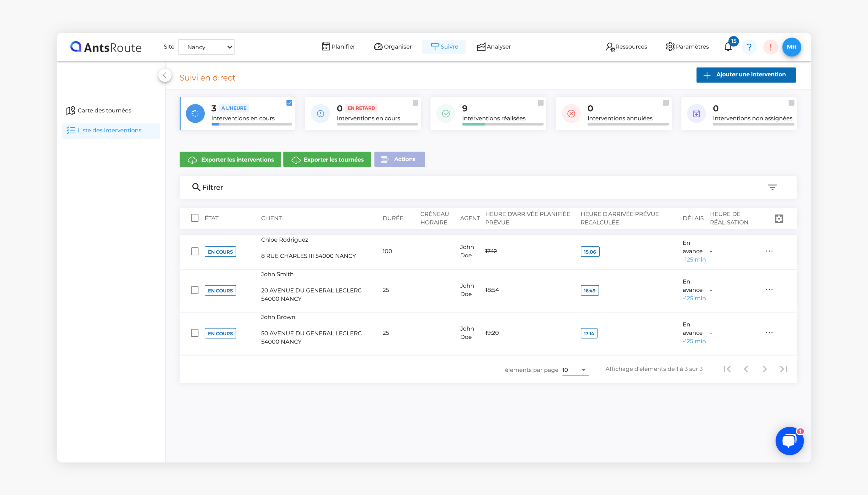Open the Site dropdown showing Nancy
The image size is (868, 495).
(206, 47)
